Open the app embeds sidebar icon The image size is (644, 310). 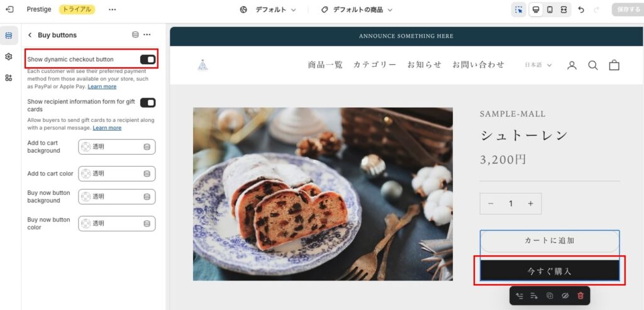[9, 77]
